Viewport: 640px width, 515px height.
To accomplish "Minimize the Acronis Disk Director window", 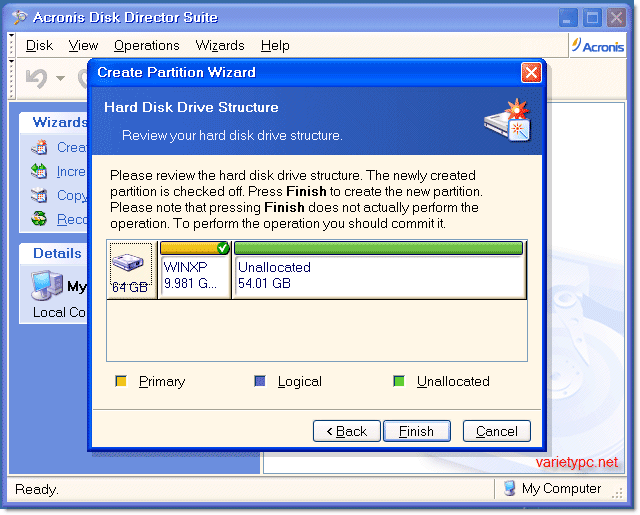I will point(568,18).
